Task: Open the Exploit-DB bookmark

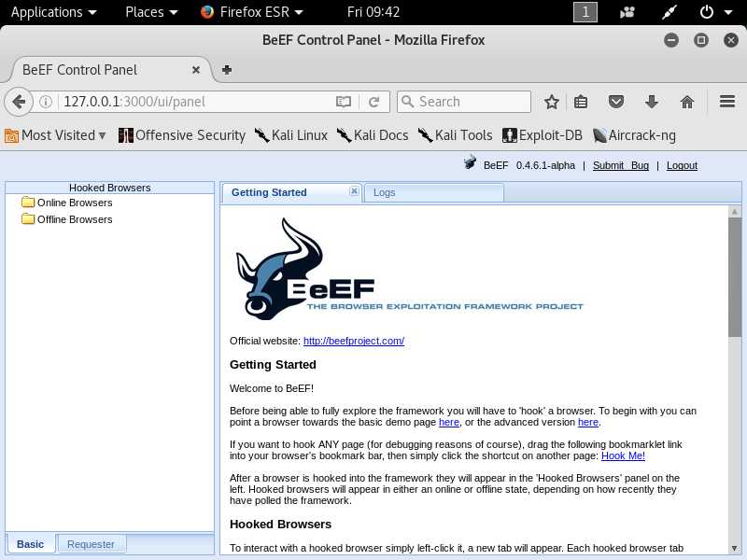Action: pos(543,135)
